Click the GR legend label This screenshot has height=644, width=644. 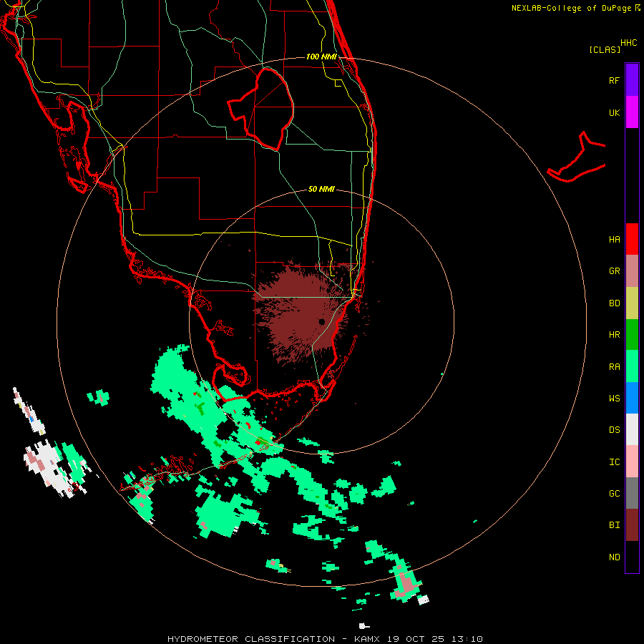click(x=614, y=271)
